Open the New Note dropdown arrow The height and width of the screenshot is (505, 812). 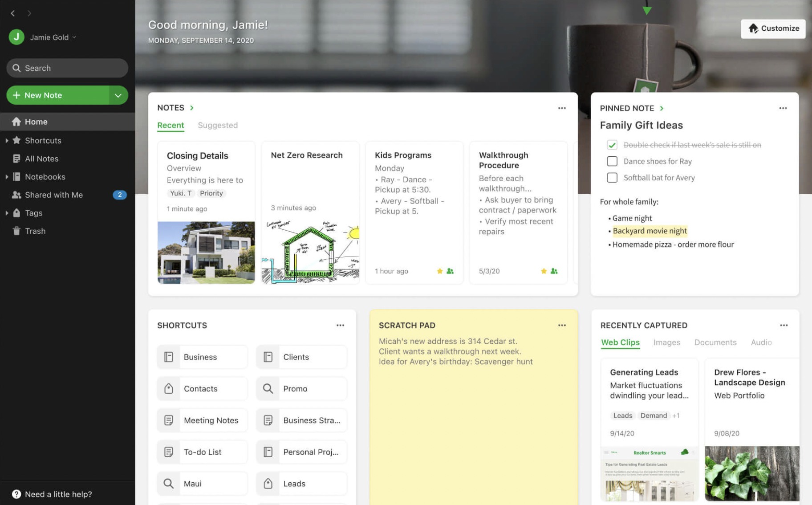[x=118, y=95]
